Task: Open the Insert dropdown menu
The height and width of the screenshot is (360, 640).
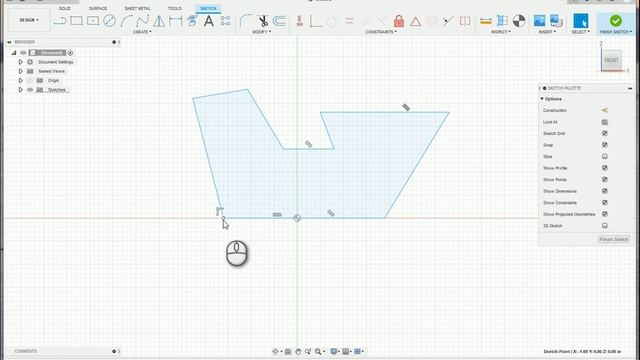Action: (x=547, y=32)
